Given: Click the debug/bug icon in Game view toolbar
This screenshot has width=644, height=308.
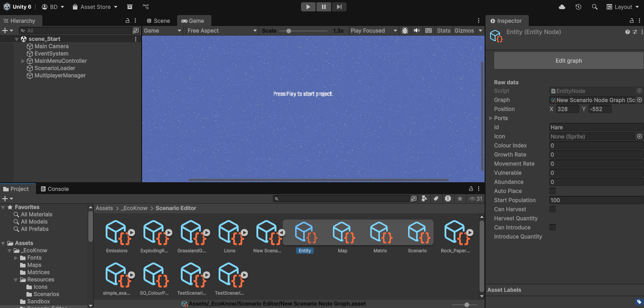Looking at the screenshot, I should pos(404,31).
